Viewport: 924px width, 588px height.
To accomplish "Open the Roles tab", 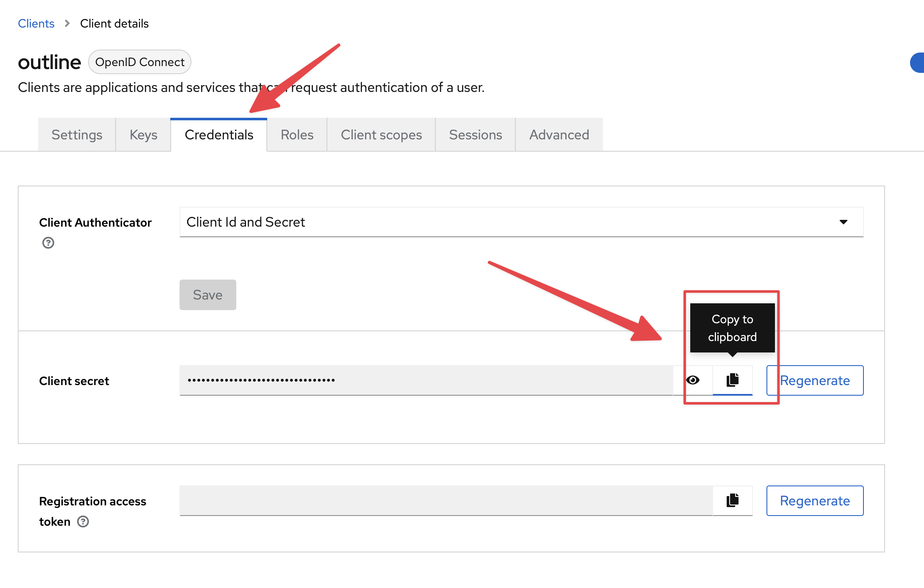I will coord(297,135).
